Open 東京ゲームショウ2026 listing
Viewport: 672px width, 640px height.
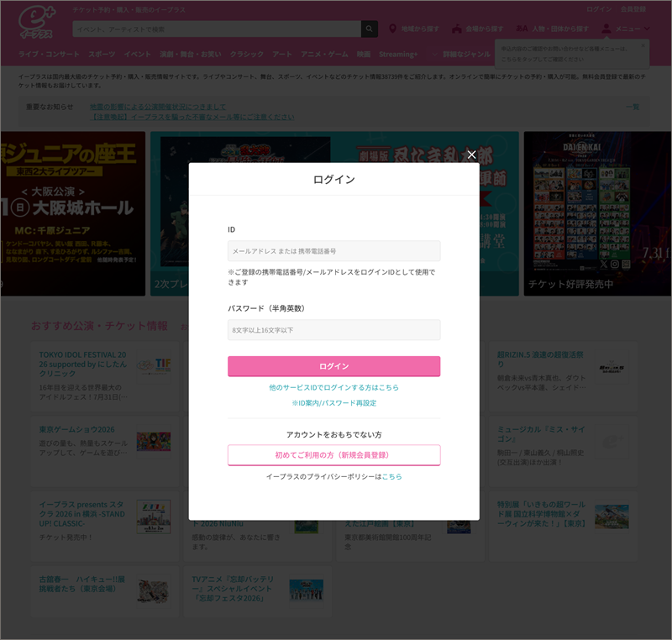[76, 429]
